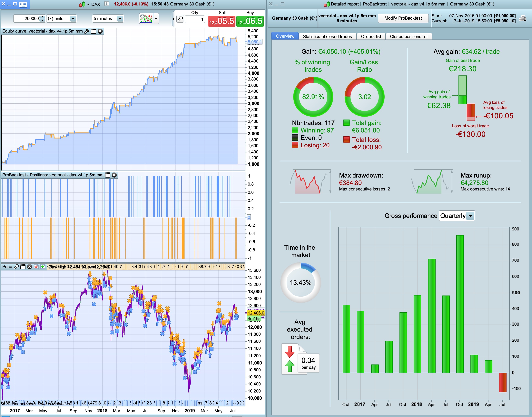532x417 pixels.
Task: Open DAX instrument info icon
Action: (106, 4)
